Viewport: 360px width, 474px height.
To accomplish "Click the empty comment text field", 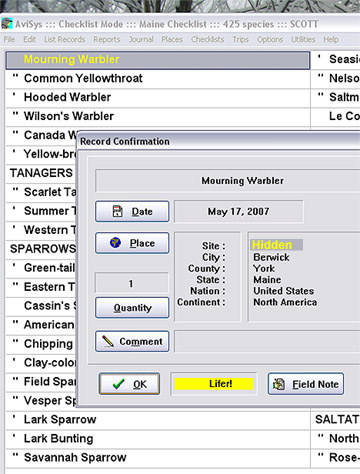I will pos(267,341).
